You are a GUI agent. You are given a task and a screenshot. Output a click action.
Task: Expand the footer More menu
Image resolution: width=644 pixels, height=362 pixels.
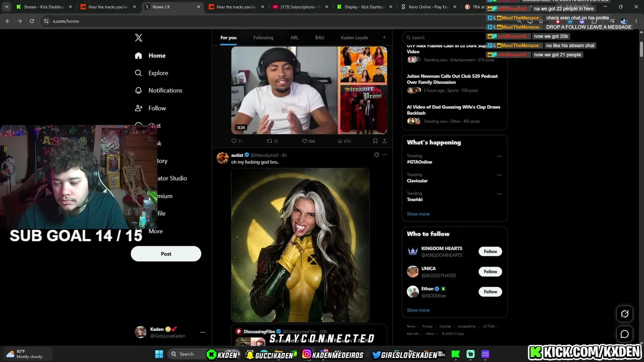431,333
